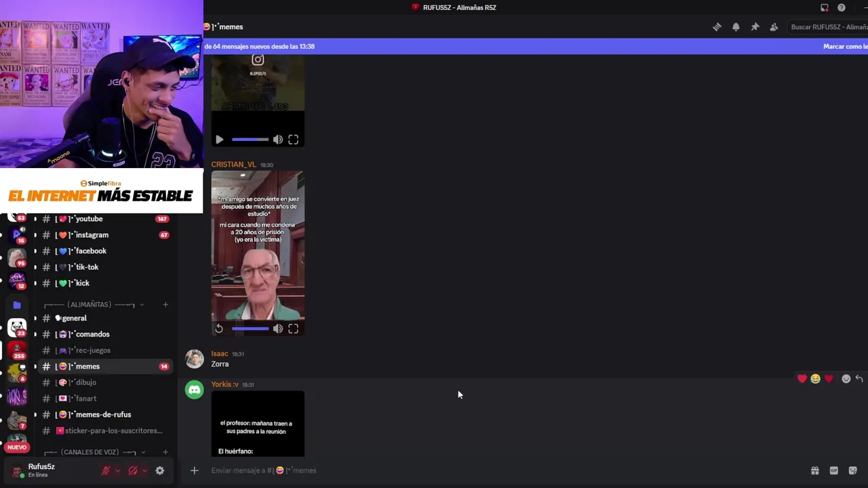868x488 pixels.
Task: Mute the top video's volume icon
Action: point(278,140)
